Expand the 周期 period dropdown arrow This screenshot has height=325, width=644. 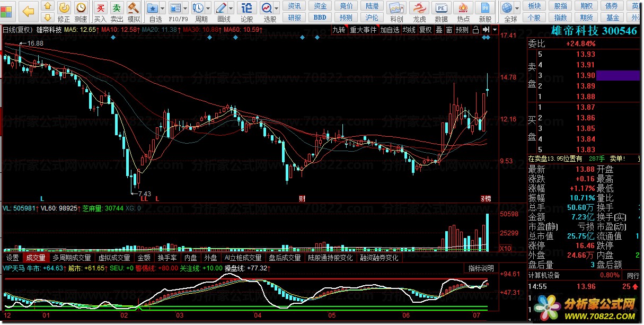tap(208, 8)
